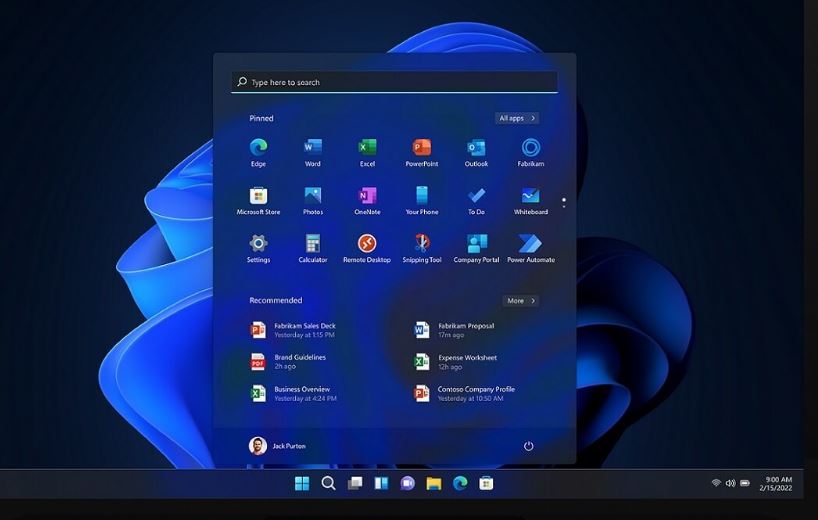Launch the To Do app

click(x=476, y=201)
